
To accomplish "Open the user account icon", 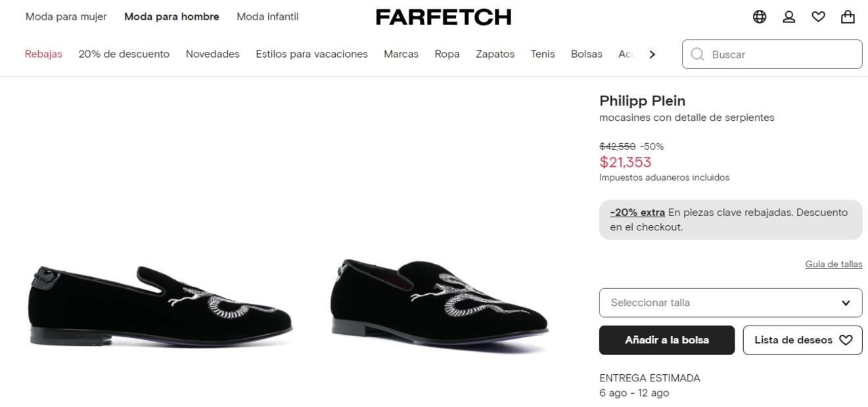I will (789, 17).
